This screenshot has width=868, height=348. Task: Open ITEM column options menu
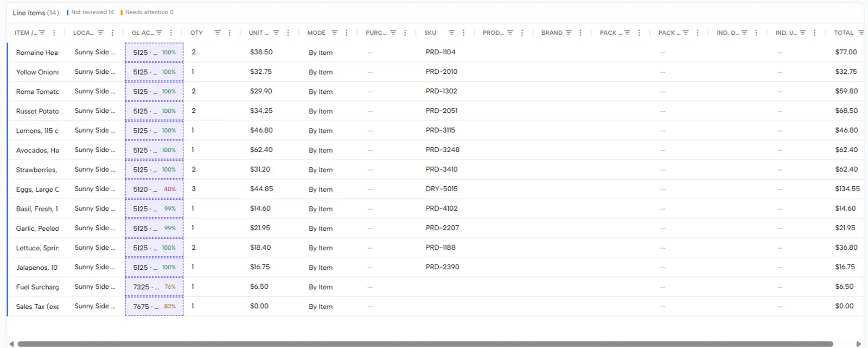click(54, 33)
